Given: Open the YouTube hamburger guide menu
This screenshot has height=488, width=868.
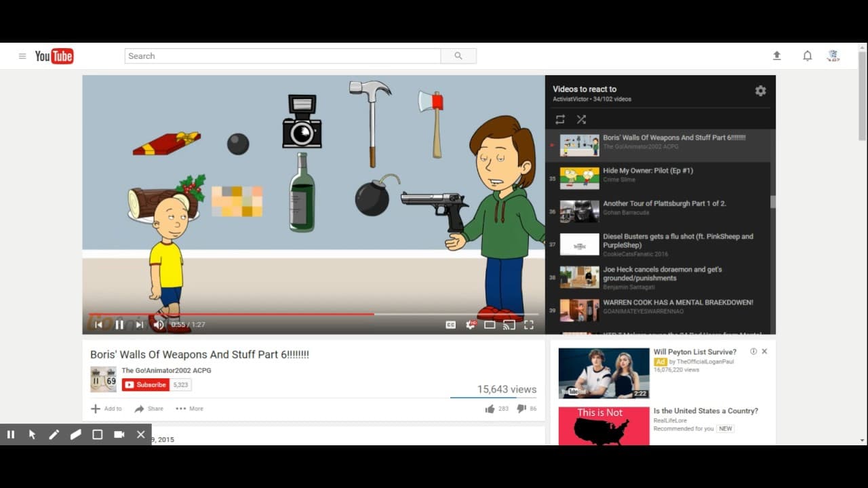Looking at the screenshot, I should [22, 56].
